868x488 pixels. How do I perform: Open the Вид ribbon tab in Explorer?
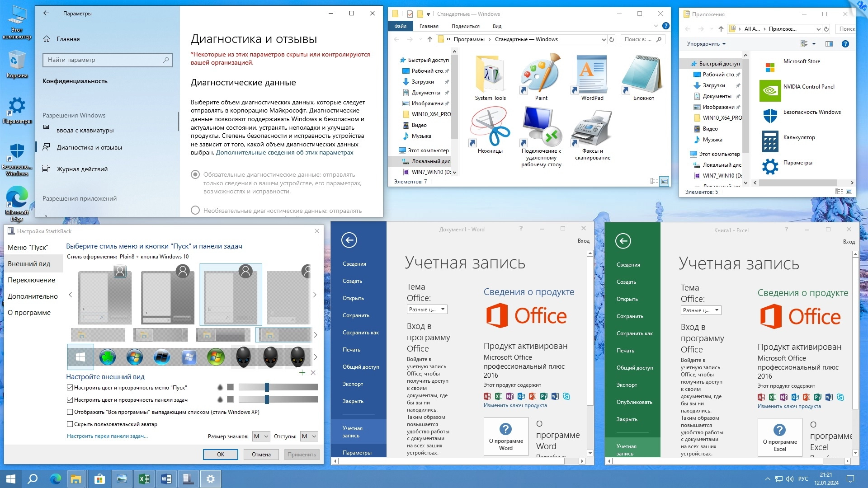coord(497,26)
